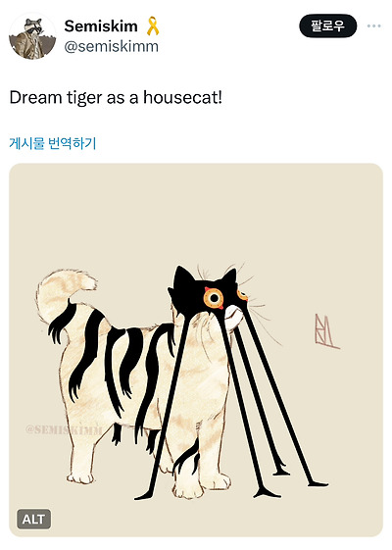Open the Semiskim display name link
Image resolution: width=392 pixels, height=550 pixels.
tap(101, 25)
